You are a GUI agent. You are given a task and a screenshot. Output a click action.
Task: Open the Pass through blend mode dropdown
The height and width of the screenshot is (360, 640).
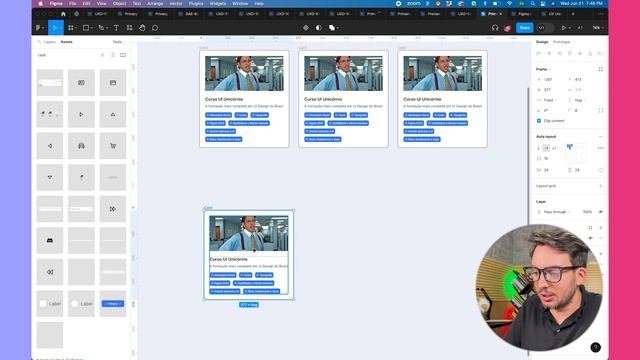click(557, 212)
